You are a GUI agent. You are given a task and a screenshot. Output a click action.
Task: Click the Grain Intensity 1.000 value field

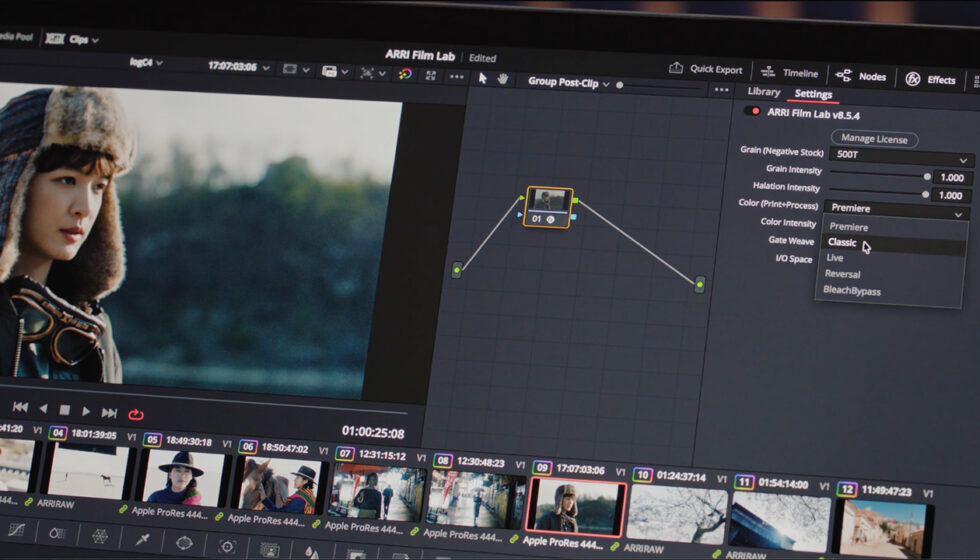click(x=952, y=178)
